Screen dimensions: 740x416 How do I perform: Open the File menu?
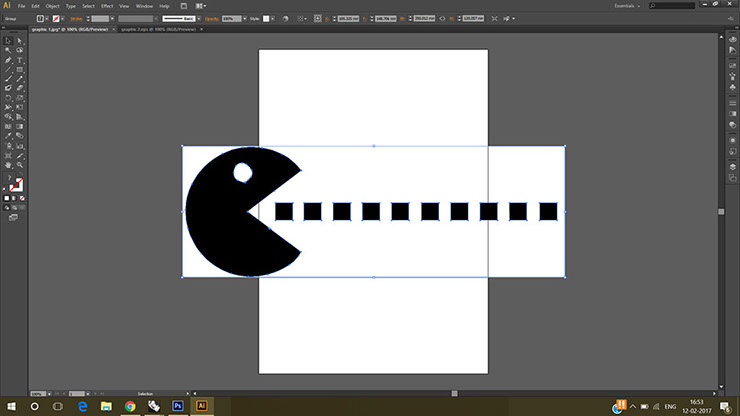(21, 6)
